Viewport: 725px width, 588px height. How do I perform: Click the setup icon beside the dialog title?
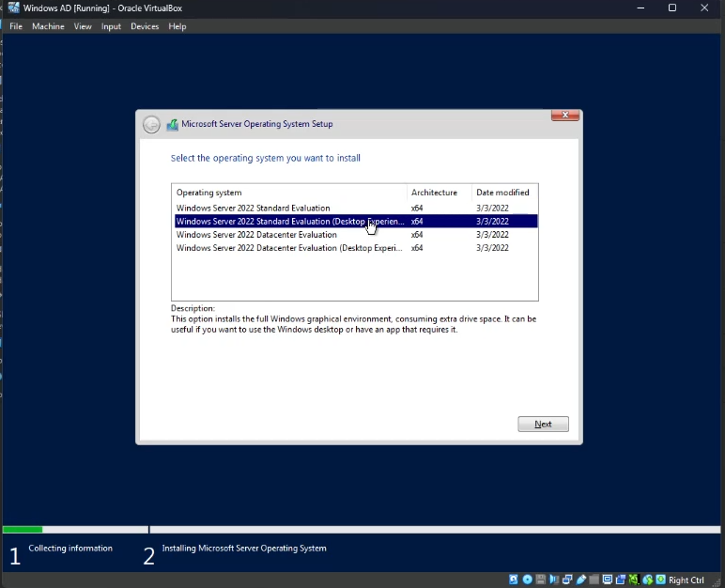tap(173, 124)
